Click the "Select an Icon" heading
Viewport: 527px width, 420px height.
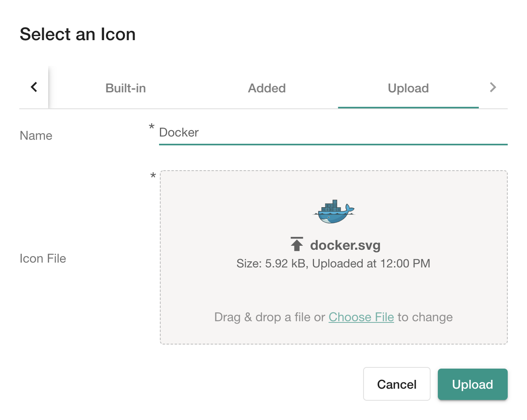click(78, 34)
